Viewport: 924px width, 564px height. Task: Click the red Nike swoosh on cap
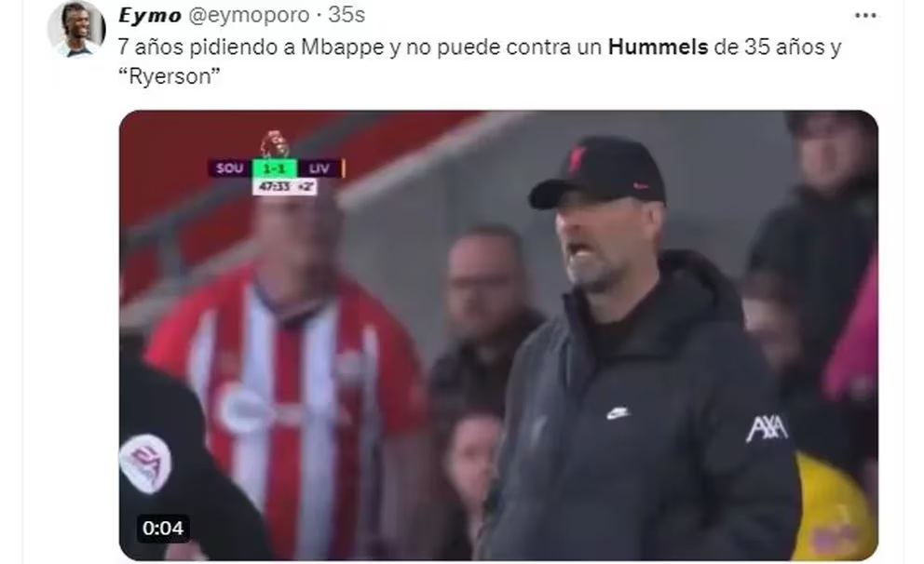pos(640,186)
